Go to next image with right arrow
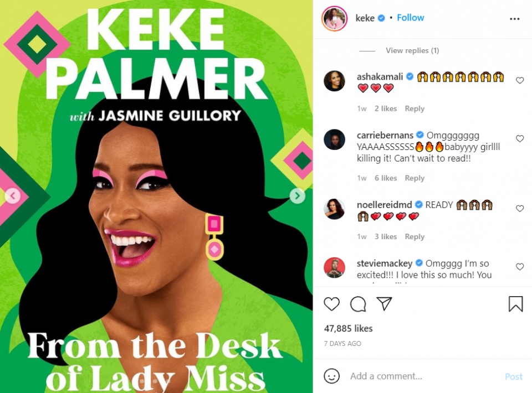The image size is (532, 393). click(x=297, y=196)
